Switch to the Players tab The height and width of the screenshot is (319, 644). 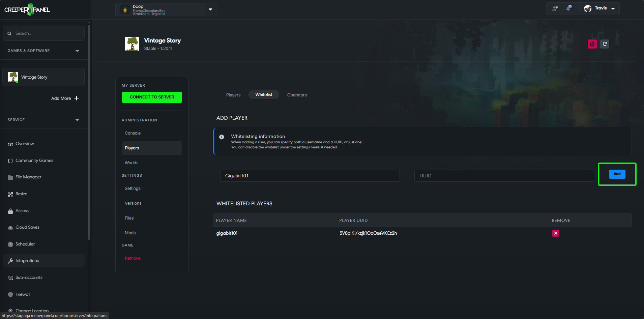pos(233,95)
